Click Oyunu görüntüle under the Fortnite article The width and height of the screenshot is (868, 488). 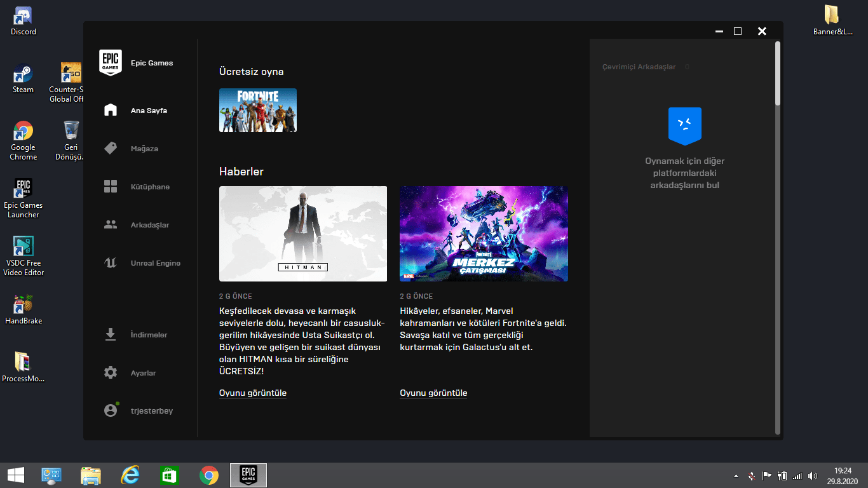tap(433, 393)
